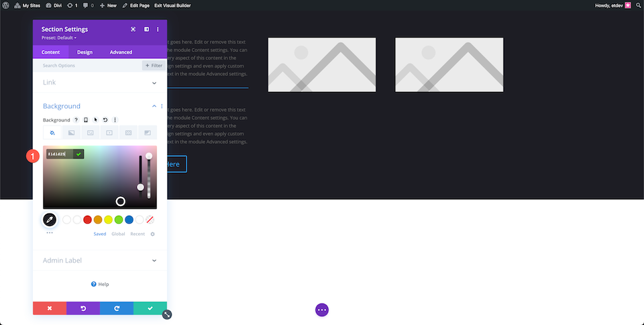The image size is (644, 325).
Task: Select the background image tab icon
Action: 91,133
